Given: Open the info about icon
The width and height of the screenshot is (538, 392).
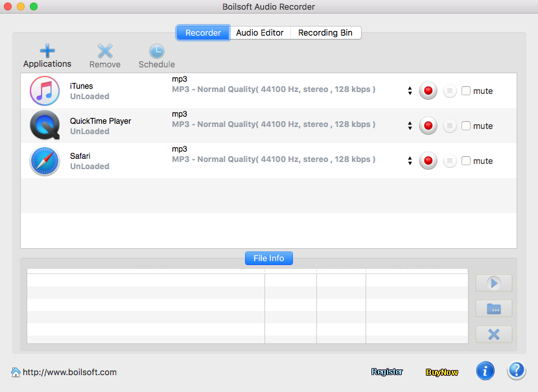Looking at the screenshot, I should (485, 371).
